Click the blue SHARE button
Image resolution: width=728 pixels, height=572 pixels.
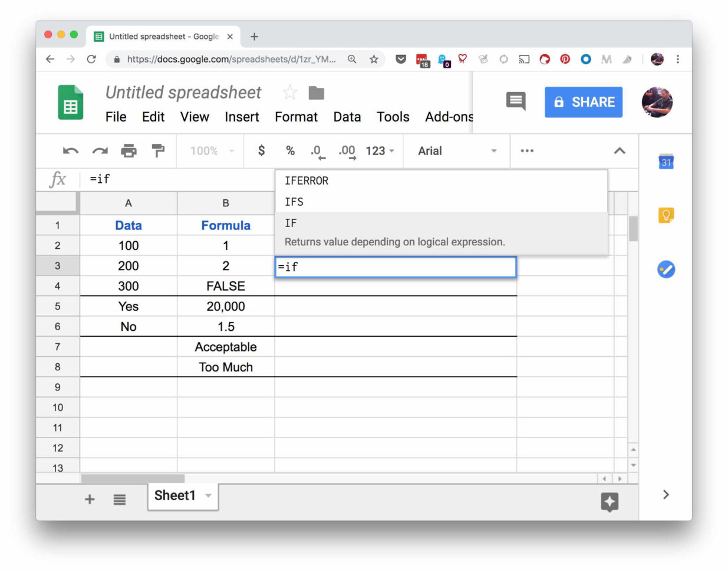tap(584, 101)
